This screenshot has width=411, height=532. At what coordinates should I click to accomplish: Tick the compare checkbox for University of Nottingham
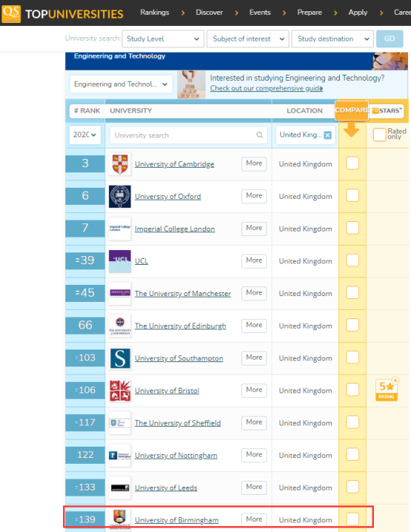pos(352,454)
